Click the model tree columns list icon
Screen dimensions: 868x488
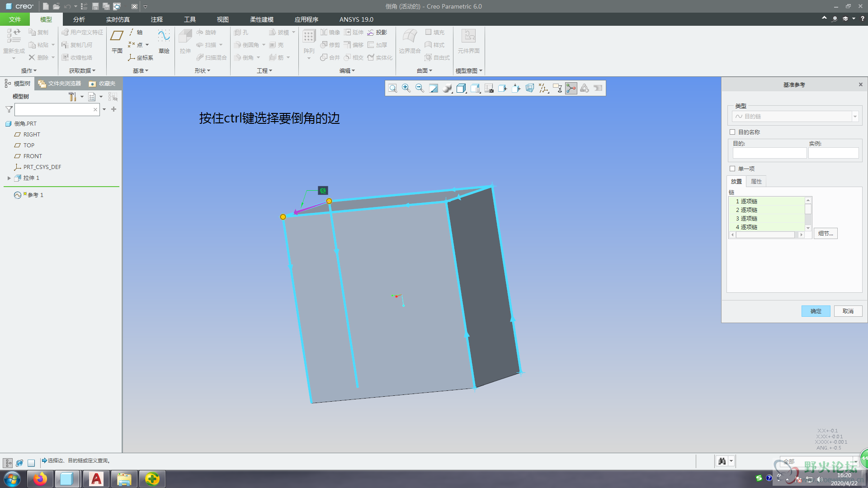(x=92, y=97)
